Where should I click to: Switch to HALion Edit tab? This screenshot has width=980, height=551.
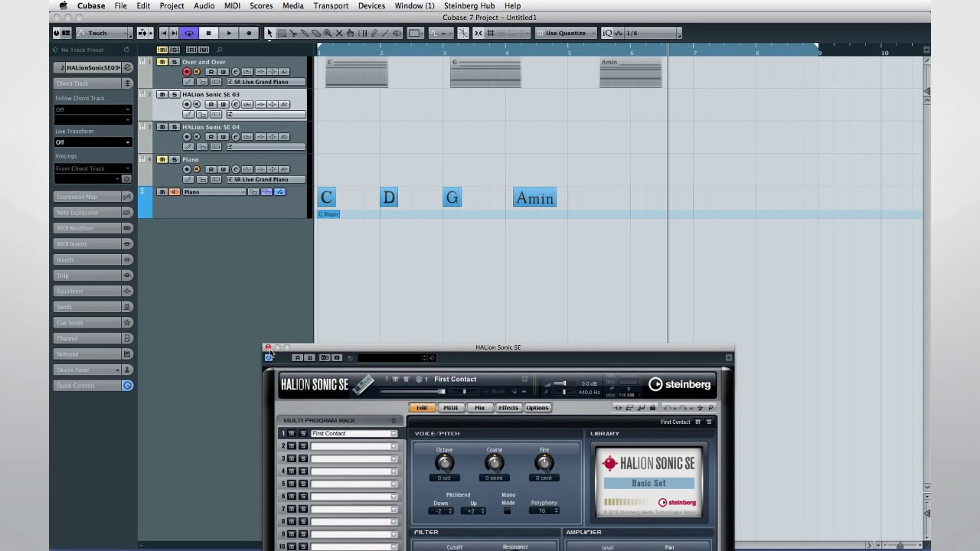pos(422,408)
